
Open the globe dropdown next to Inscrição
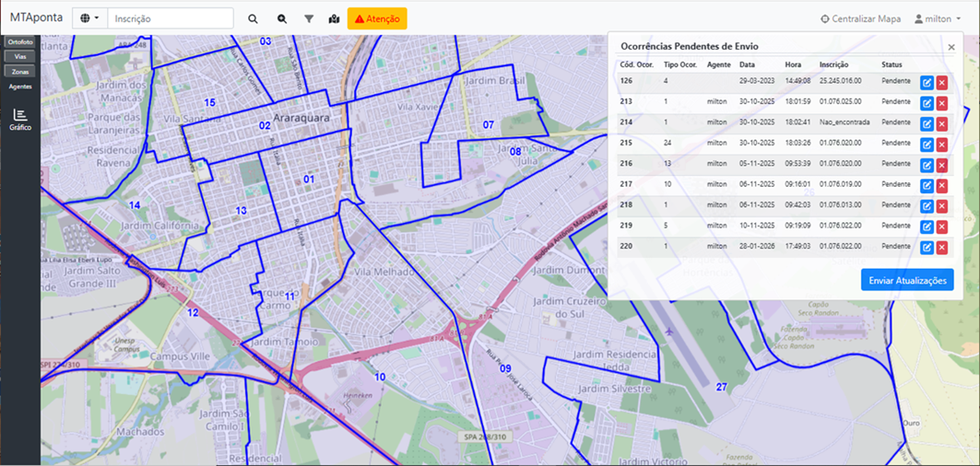pyautogui.click(x=90, y=18)
